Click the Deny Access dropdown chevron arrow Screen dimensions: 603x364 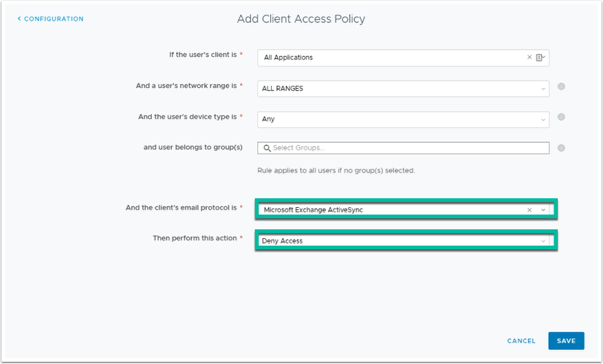543,240
